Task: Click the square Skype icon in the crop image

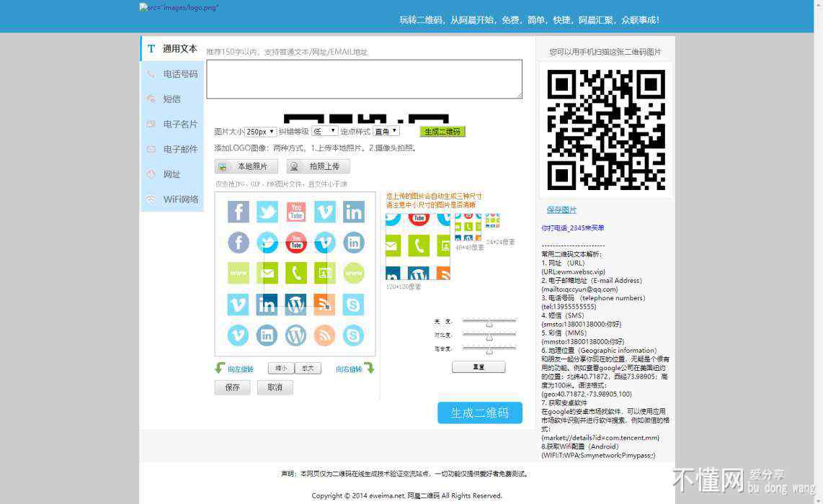Action: click(x=354, y=304)
